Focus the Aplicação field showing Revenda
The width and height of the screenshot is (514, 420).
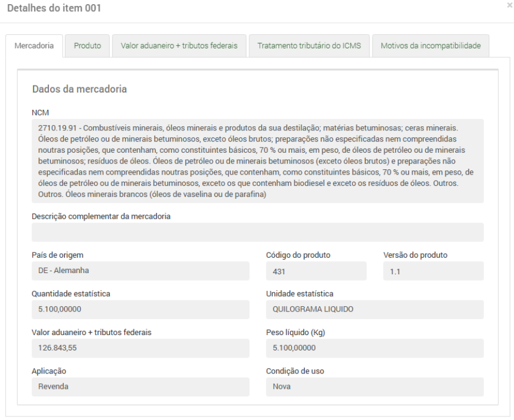(140, 387)
